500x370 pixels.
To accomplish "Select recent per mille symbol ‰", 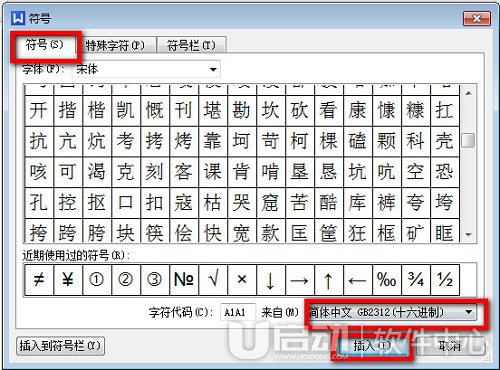I will 387,279.
